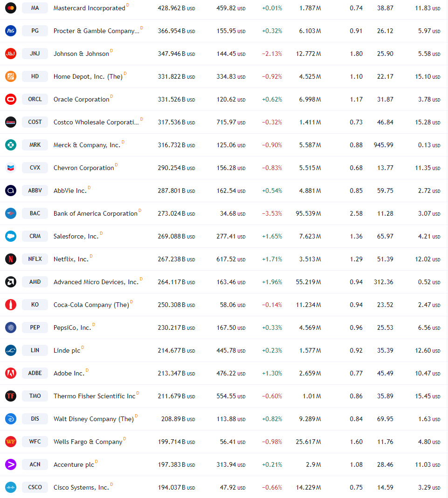Select the CSCO ticker badge
This screenshot has width=448, height=498.
coord(35,487)
